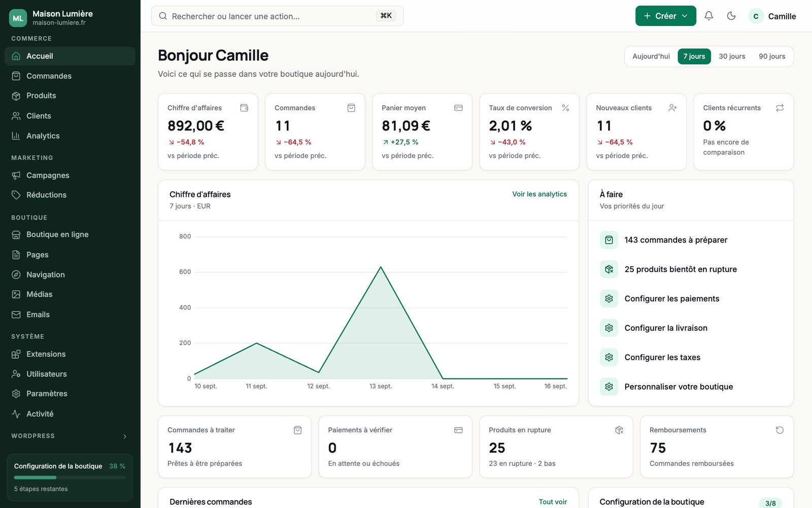Click the 892,00 € revenue value
The width and height of the screenshot is (812, 508).
tap(196, 125)
